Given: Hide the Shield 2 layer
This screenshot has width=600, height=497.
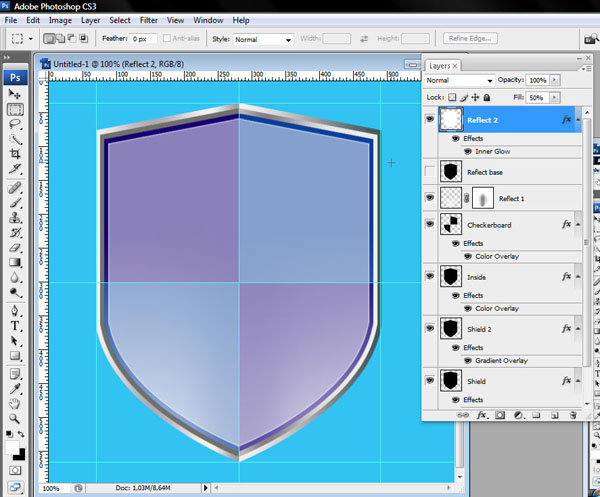Looking at the screenshot, I should [430, 328].
